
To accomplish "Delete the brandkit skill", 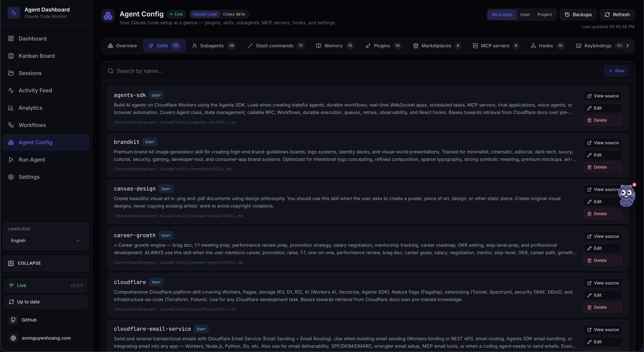I will (x=603, y=167).
